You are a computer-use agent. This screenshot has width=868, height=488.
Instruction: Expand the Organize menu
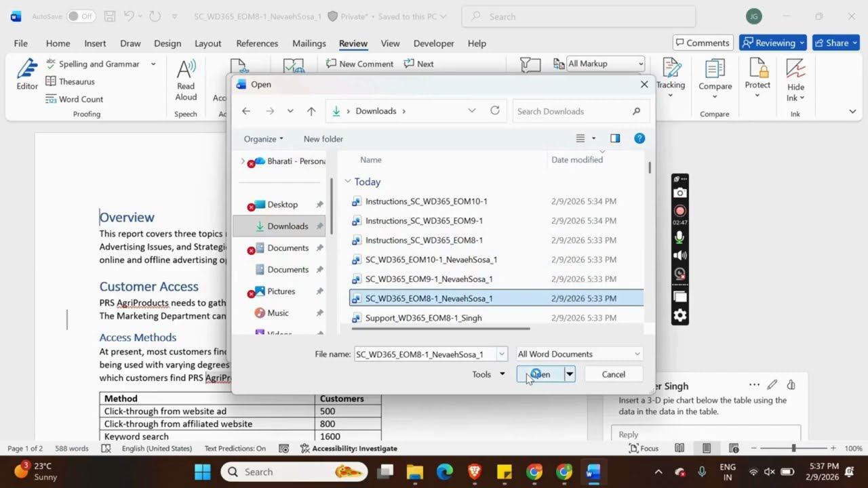tap(264, 139)
